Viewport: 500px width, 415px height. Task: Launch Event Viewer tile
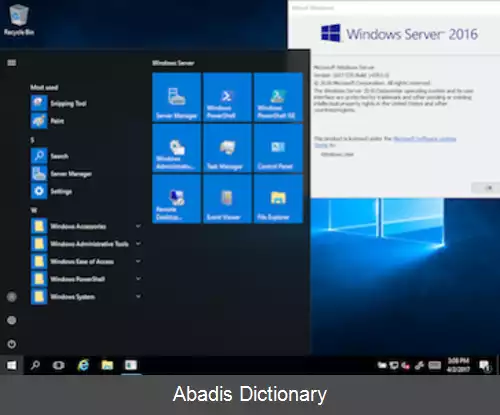pyautogui.click(x=227, y=199)
